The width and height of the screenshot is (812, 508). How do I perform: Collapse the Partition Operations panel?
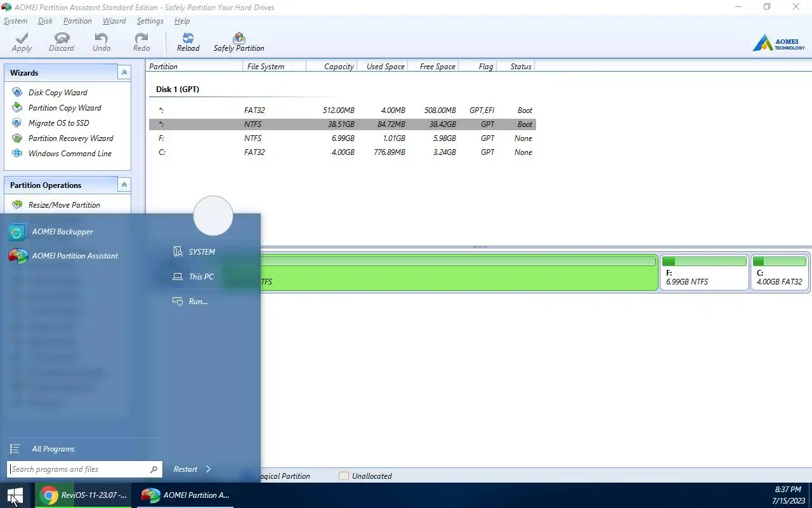click(x=124, y=185)
